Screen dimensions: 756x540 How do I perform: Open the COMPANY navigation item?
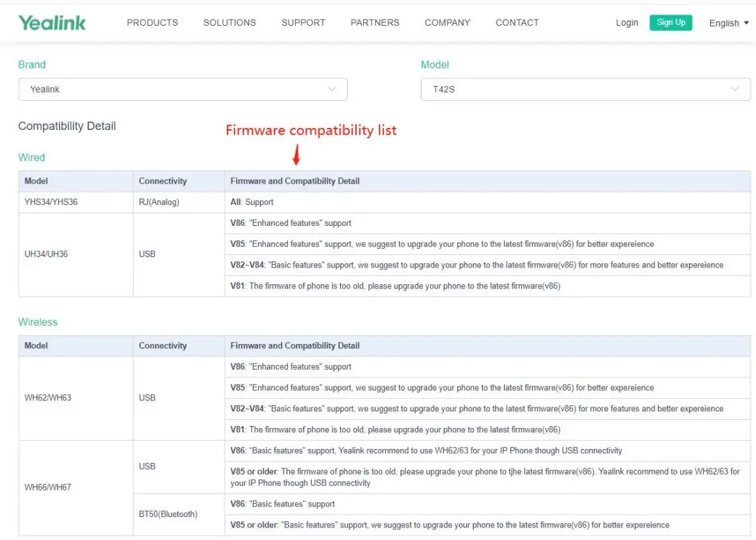coord(447,23)
